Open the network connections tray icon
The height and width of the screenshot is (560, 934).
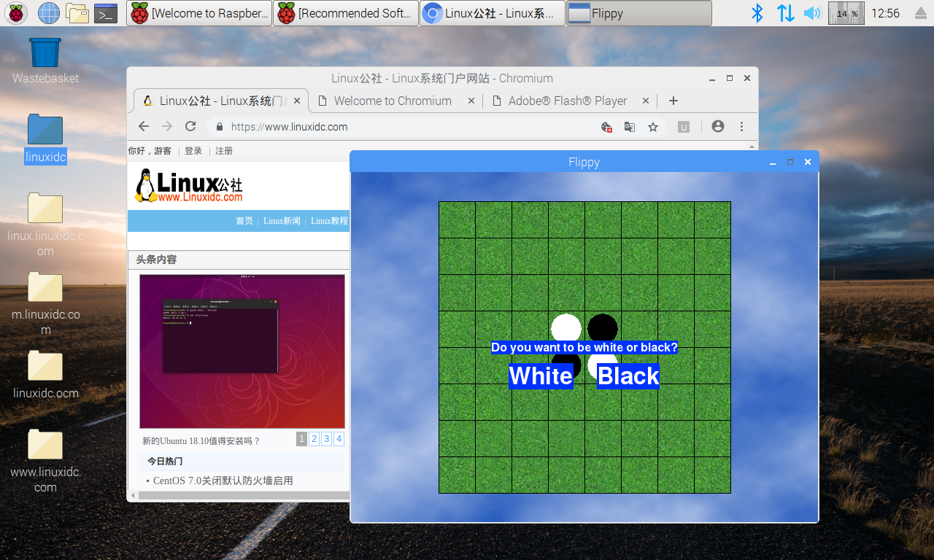pyautogui.click(x=785, y=12)
